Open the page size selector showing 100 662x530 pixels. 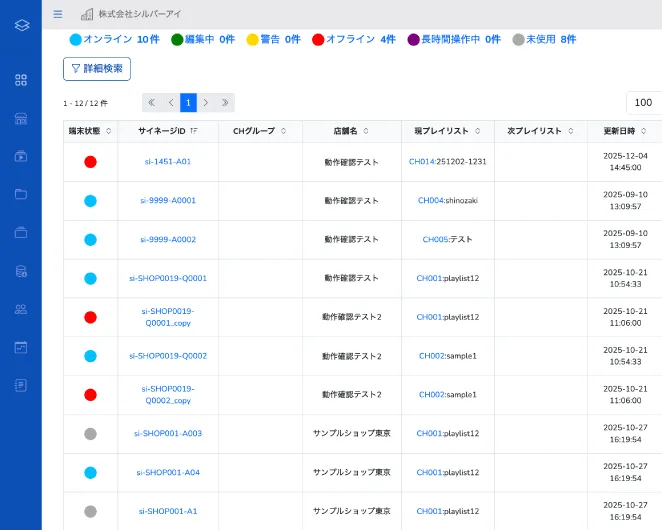click(x=643, y=102)
